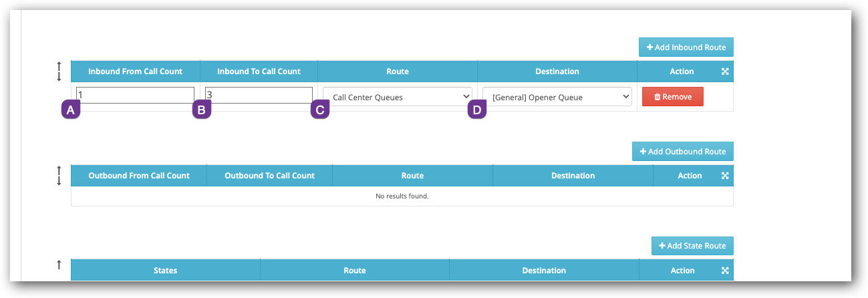The image size is (868, 298).
Task: Remove the inbound route row
Action: click(x=672, y=97)
